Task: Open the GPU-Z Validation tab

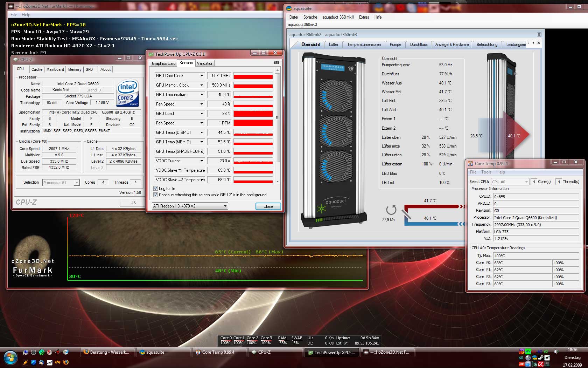Action: pos(205,63)
